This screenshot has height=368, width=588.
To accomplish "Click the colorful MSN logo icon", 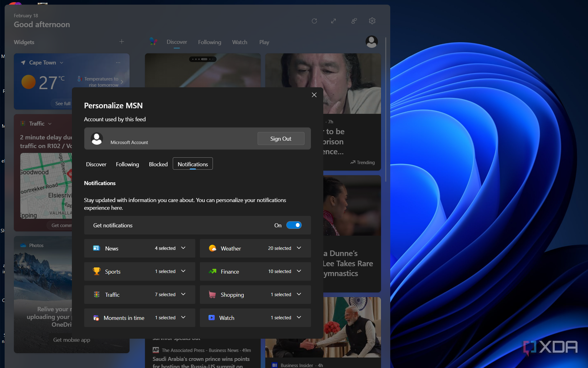I will point(153,41).
